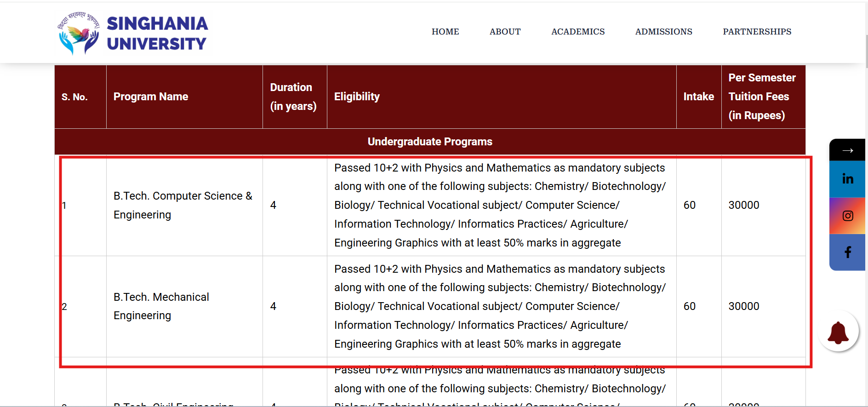Click duration 4 in Mechanical Engineering row

(x=273, y=306)
